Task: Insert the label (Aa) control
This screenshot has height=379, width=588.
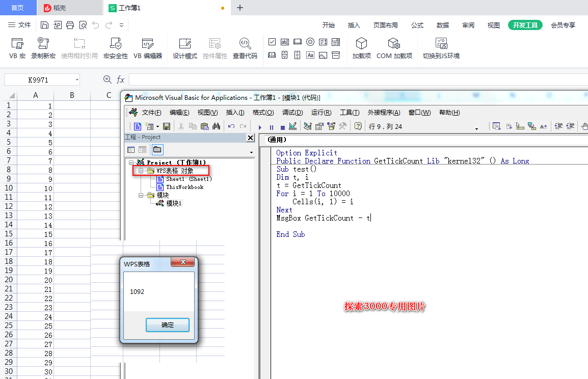Action: pos(310,55)
